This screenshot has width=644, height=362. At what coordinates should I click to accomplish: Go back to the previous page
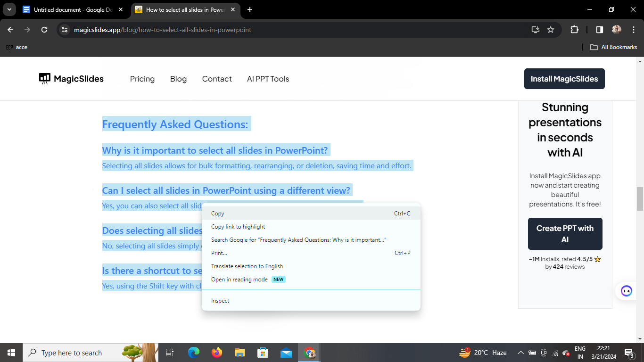pos(10,30)
